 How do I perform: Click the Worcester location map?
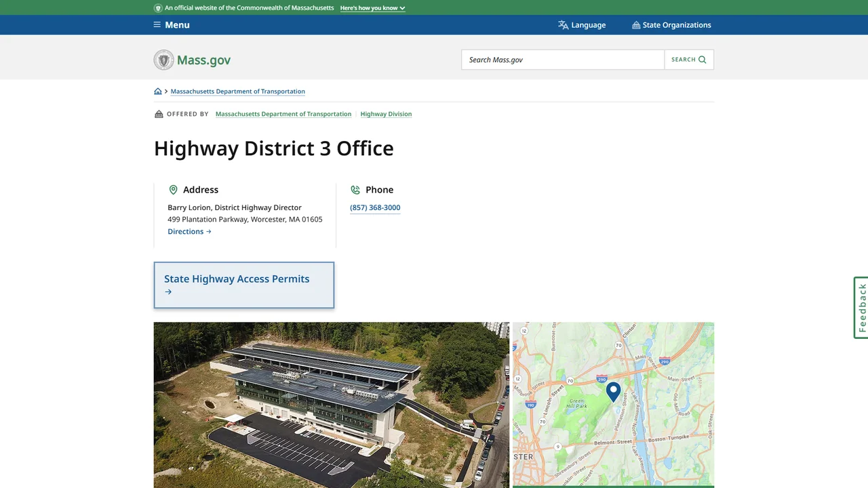point(613,405)
